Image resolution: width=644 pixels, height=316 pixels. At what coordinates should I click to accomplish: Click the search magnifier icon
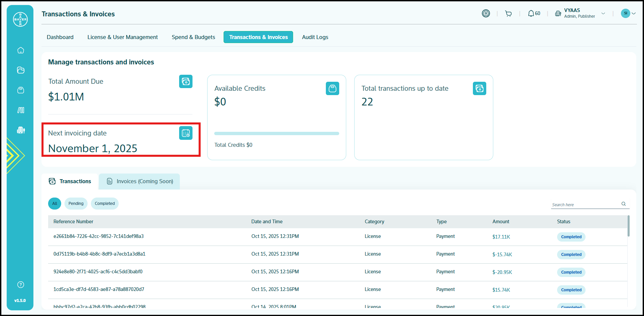click(623, 204)
